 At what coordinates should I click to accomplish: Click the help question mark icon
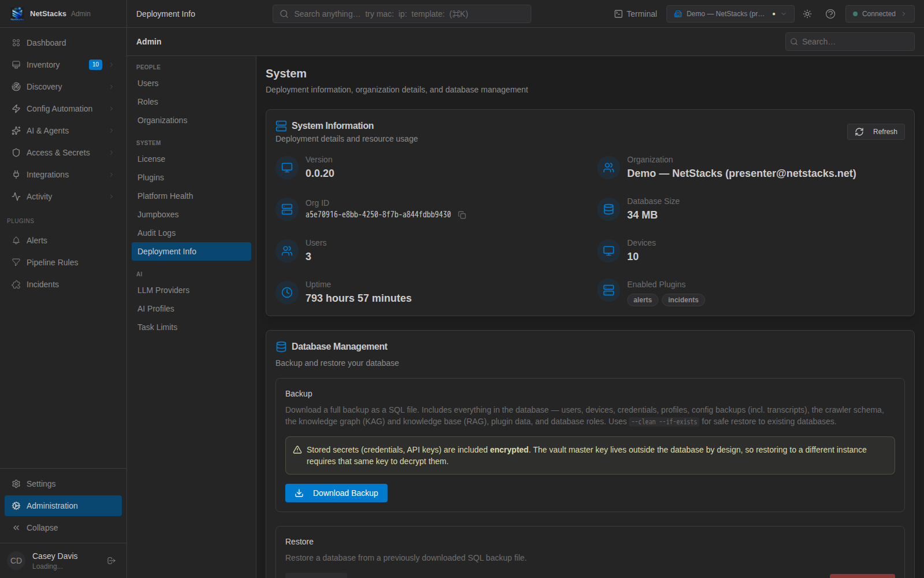pyautogui.click(x=830, y=14)
